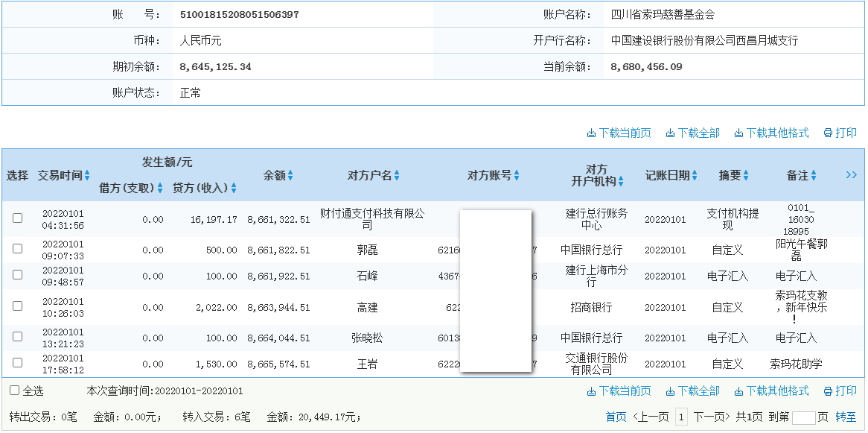Sort by 借方(支取) column arrows
This screenshot has width=868, height=433.
(160, 189)
